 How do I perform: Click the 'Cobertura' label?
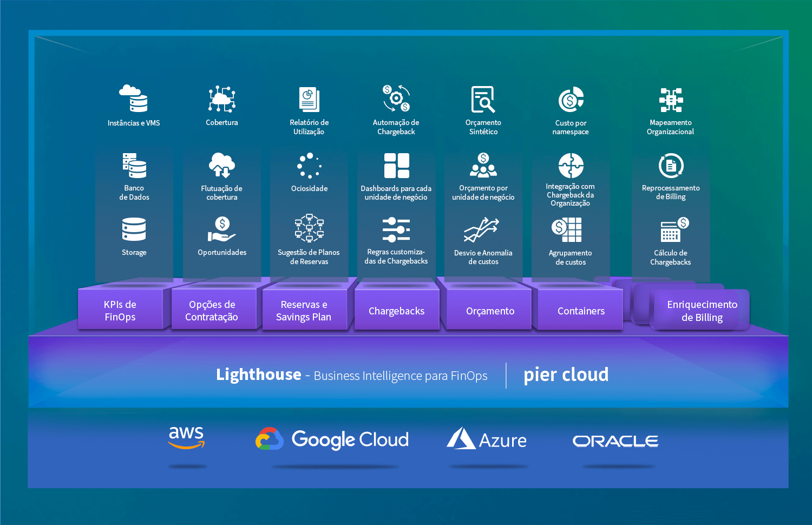(x=222, y=122)
